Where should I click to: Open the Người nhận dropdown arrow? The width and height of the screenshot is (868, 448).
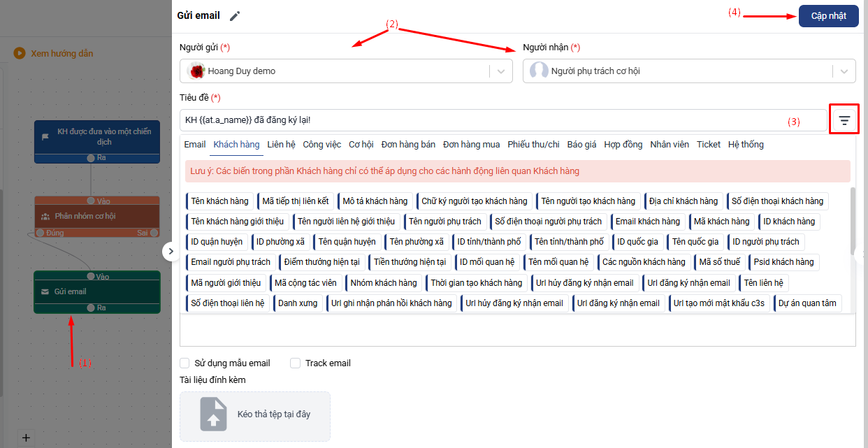(x=844, y=71)
